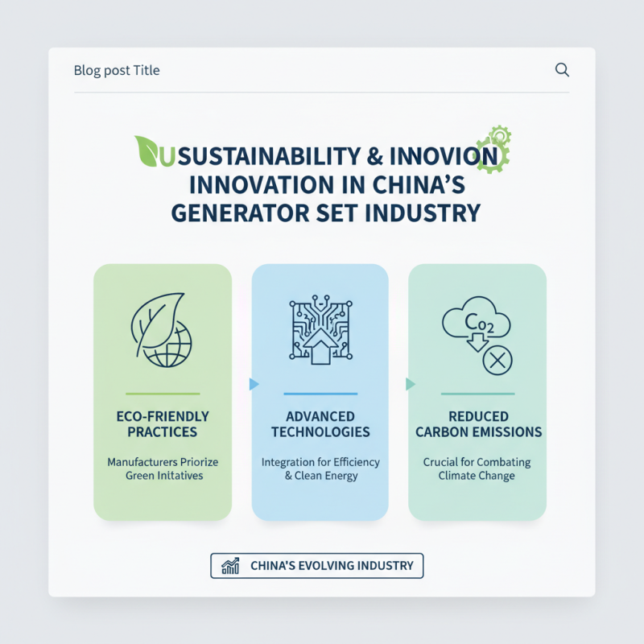Click the circuit board arrow icon
The width and height of the screenshot is (644, 644).
pyautogui.click(x=320, y=333)
